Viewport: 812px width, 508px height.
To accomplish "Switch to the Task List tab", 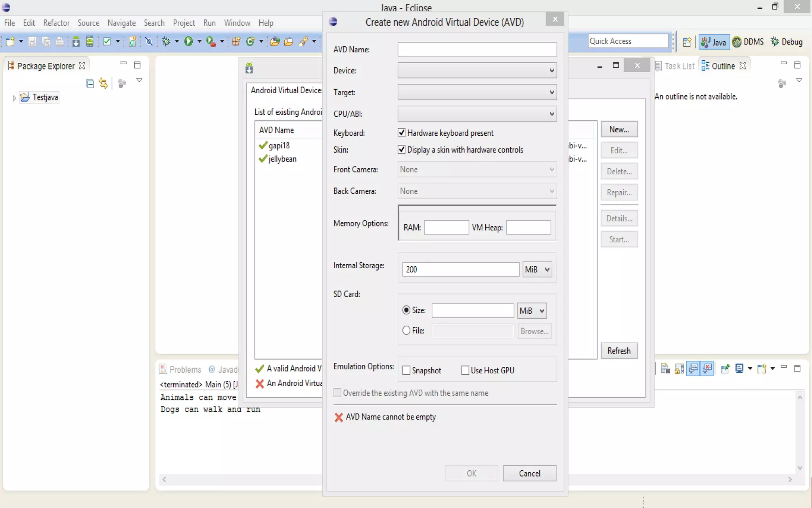I will 675,66.
